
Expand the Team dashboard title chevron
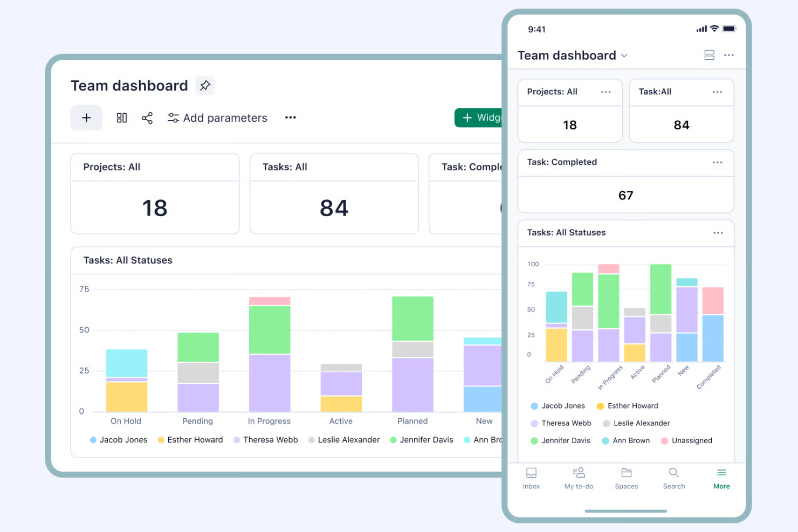tap(624, 56)
